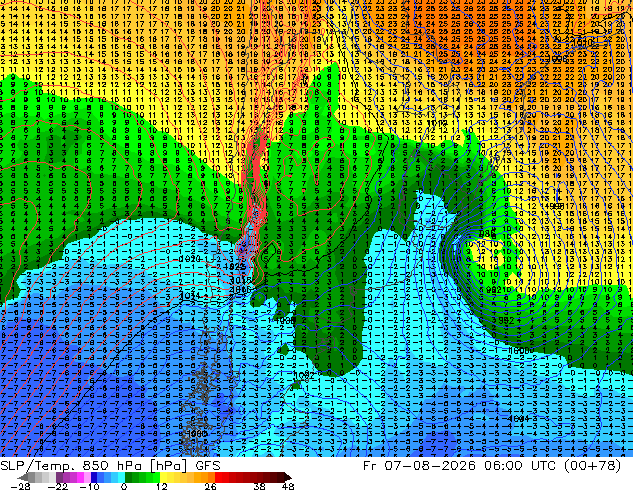634x490 pixels.
Task: Click the 26 label on the color scale
Action: (210, 486)
